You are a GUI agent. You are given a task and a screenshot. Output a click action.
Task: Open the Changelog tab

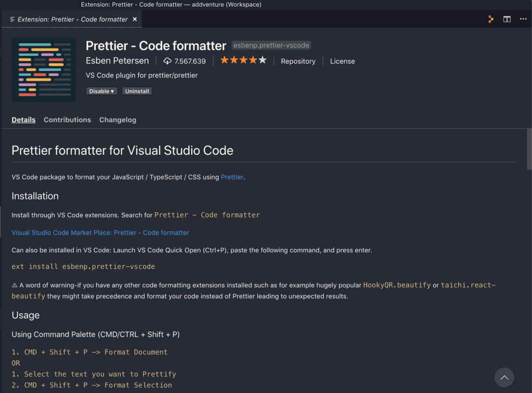(118, 120)
